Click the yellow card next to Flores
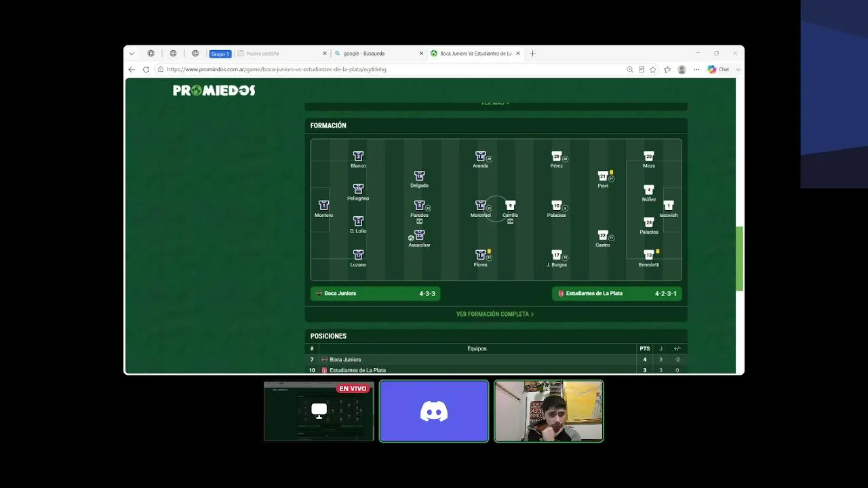The height and width of the screenshot is (488, 868). point(489,251)
